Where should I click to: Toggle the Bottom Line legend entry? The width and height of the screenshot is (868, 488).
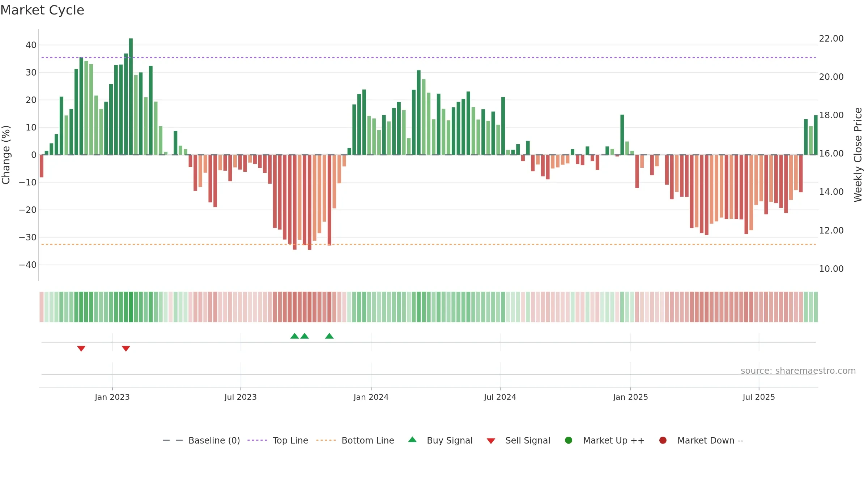pyautogui.click(x=355, y=440)
